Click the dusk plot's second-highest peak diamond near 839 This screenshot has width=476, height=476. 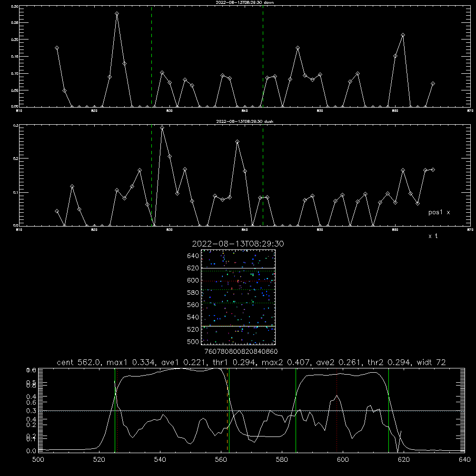pyautogui.click(x=238, y=141)
